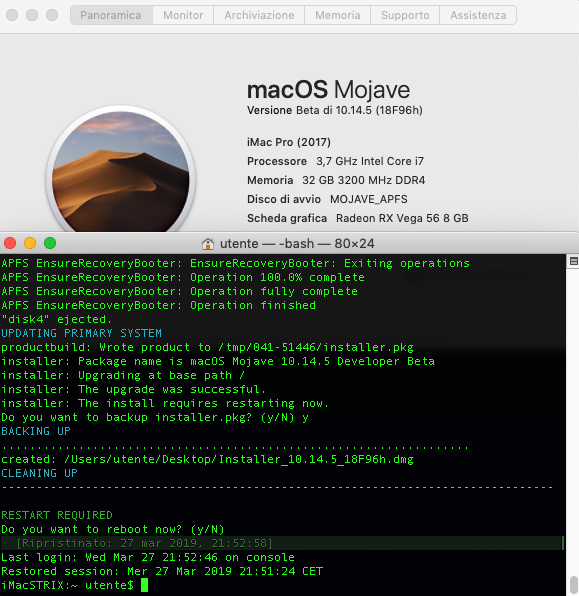The width and height of the screenshot is (579, 596).
Task: Click the 'Scheda grafica' label in About window
Action: (x=287, y=218)
